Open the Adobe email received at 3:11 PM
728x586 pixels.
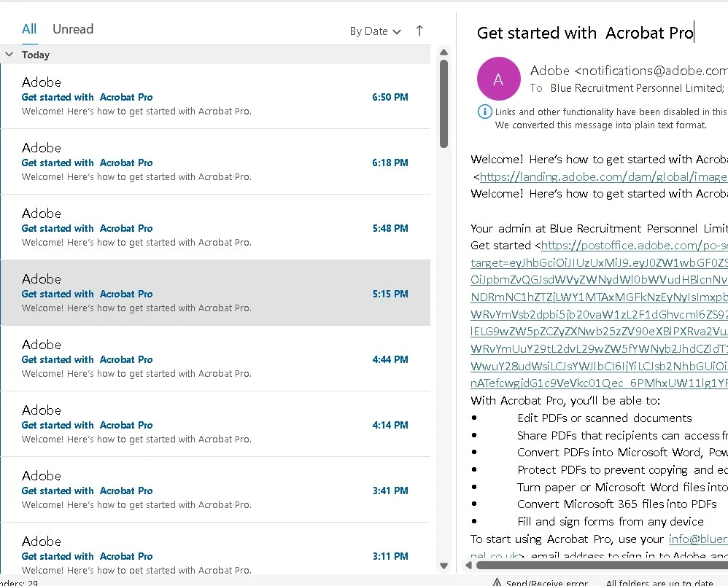[x=215, y=549]
